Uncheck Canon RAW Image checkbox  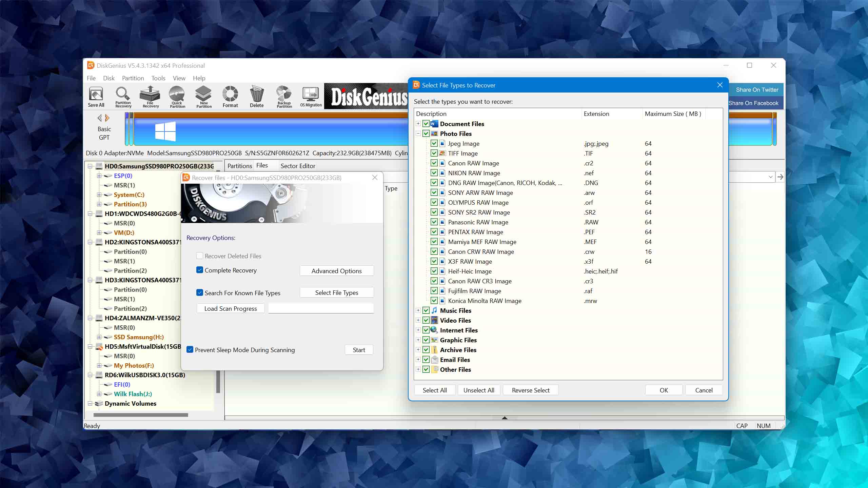point(434,163)
